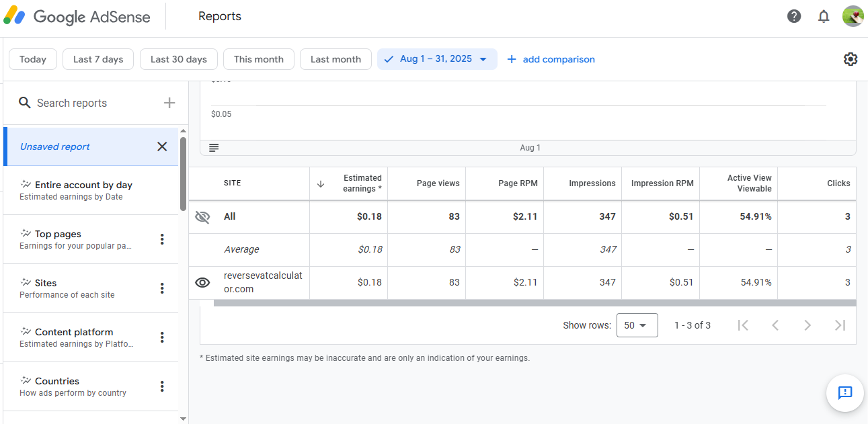Open more options for Countries report
The width and height of the screenshot is (868, 424).
tap(162, 386)
